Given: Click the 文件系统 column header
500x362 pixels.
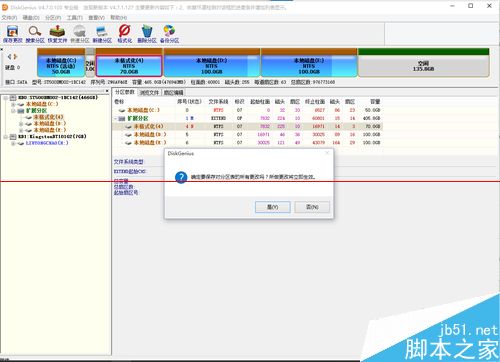Looking at the screenshot, I should 218,102.
